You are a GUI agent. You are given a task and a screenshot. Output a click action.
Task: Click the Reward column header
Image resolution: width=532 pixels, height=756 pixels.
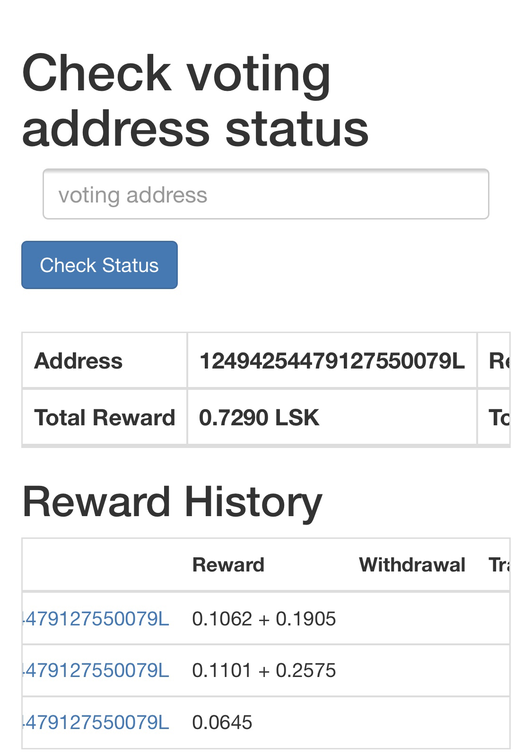click(x=228, y=565)
